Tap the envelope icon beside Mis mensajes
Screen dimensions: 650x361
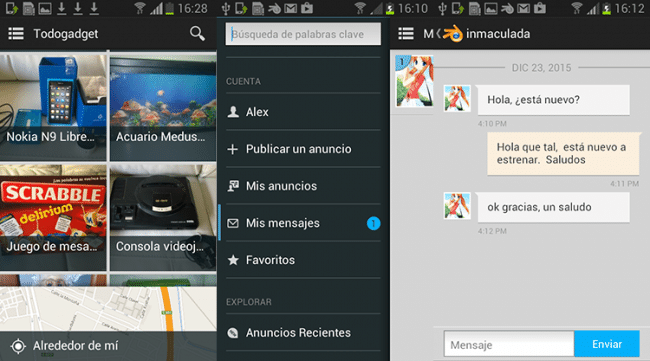(x=233, y=223)
